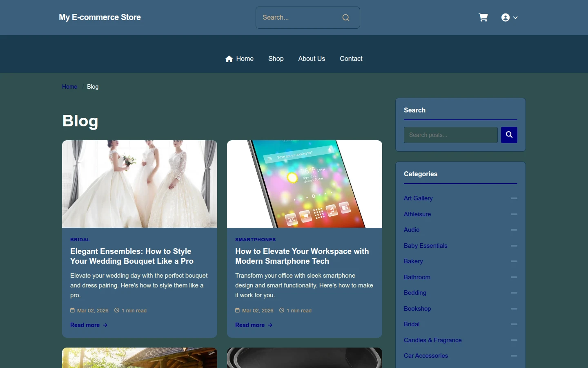The image size is (588, 368).
Task: Go to About Us page
Action: [312, 59]
